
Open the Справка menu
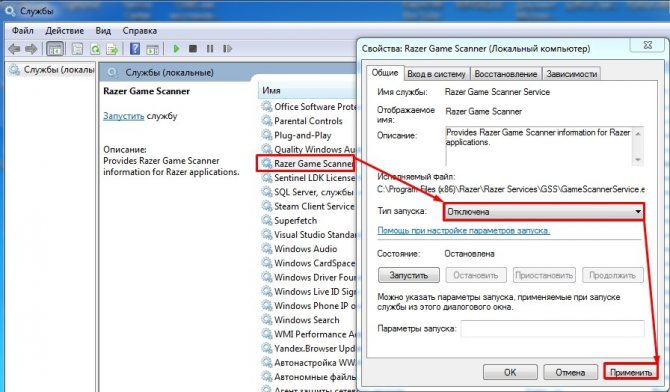[x=140, y=31]
